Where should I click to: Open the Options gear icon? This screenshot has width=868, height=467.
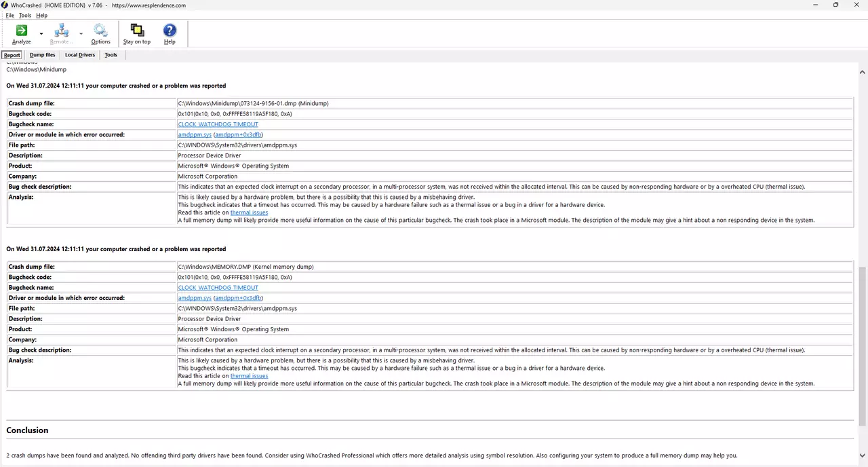coord(100,31)
